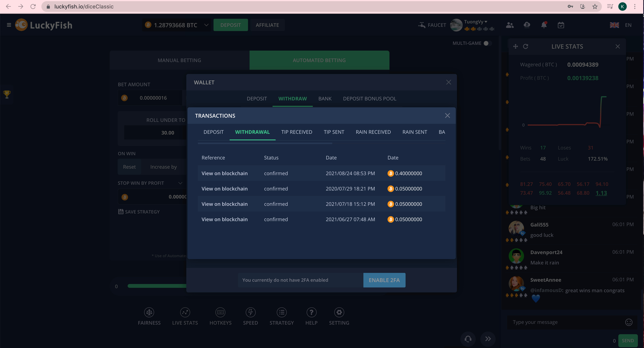Open the Speed lightning icon

click(x=250, y=312)
